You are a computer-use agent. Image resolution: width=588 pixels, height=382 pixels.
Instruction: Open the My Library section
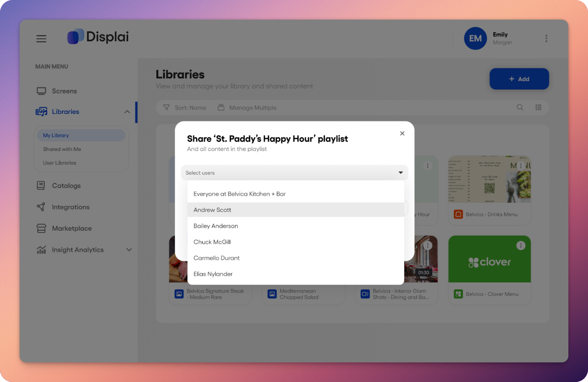pos(81,135)
